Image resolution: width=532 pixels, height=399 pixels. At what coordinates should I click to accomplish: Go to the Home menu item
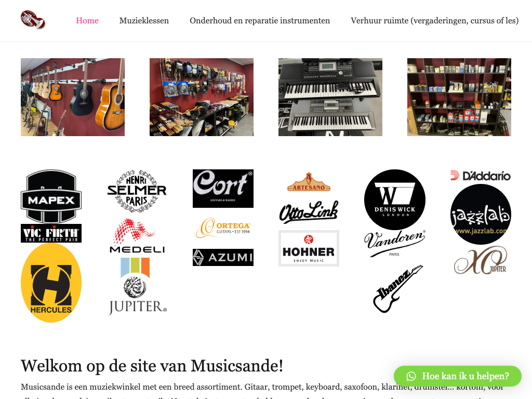[x=87, y=21]
